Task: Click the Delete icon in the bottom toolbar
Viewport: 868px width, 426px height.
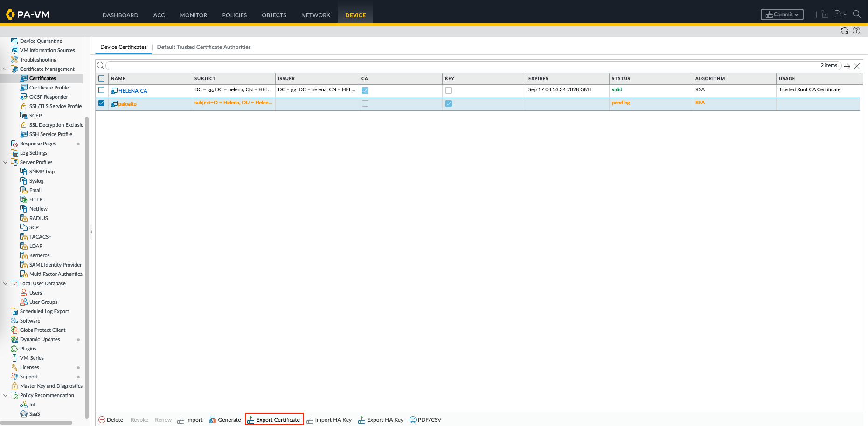Action: 102,420
